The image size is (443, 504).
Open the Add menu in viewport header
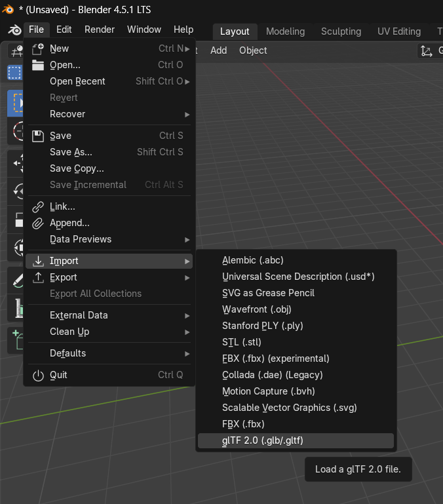click(219, 50)
